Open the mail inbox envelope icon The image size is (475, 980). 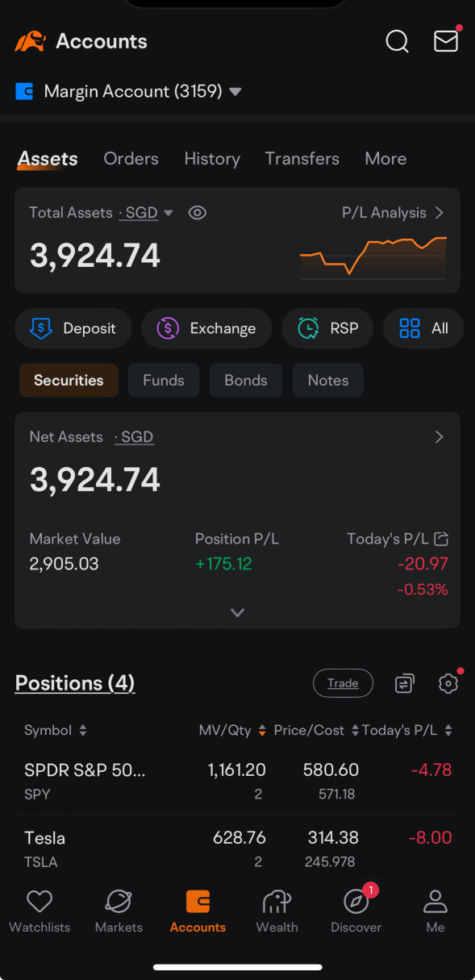[446, 41]
